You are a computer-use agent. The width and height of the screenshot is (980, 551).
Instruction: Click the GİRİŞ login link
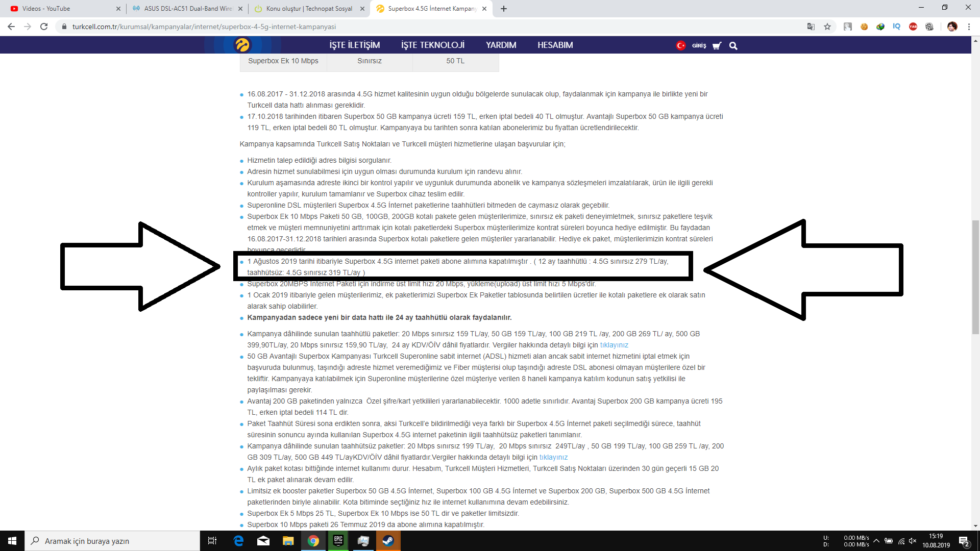[x=699, y=46]
